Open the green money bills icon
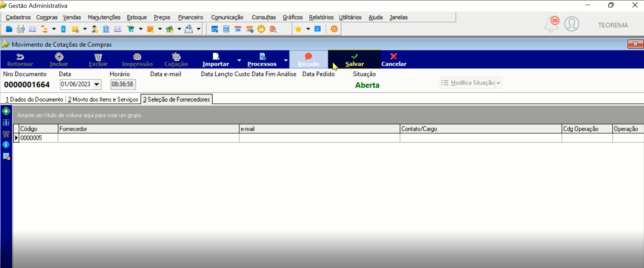Screen dimensions: 644x268 pyautogui.click(x=170, y=29)
